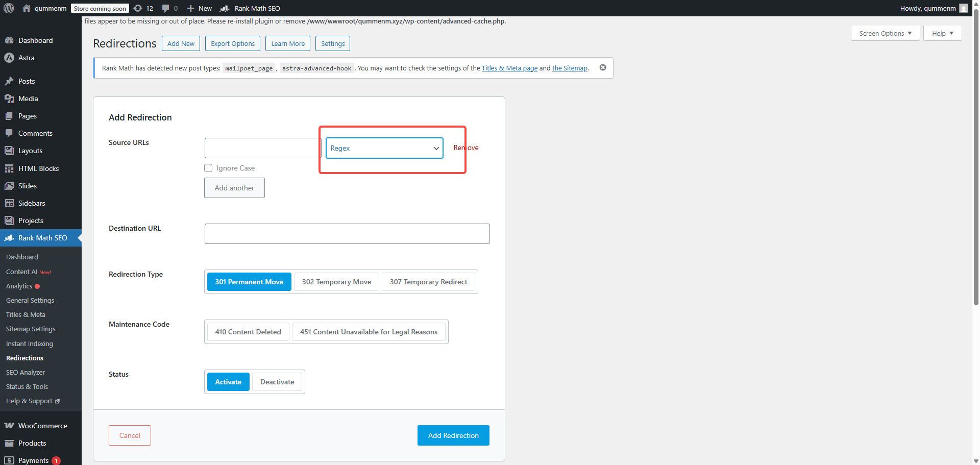The height and width of the screenshot is (465, 980).
Task: Select 307 Temporary Redirect type
Action: [x=429, y=282]
